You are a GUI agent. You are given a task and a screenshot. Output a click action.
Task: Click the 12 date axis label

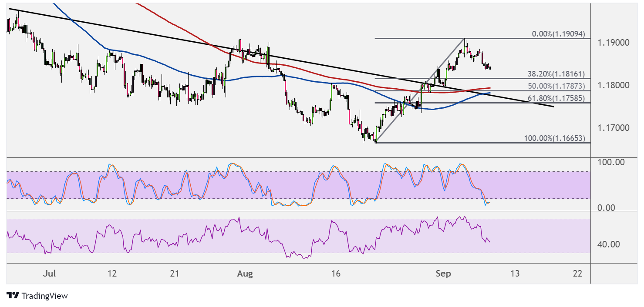(112, 274)
